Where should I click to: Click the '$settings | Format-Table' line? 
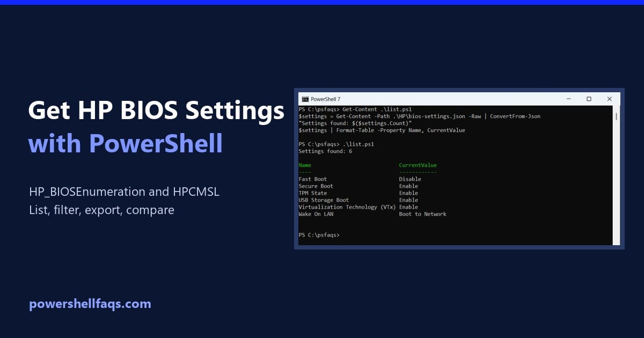tap(382, 130)
